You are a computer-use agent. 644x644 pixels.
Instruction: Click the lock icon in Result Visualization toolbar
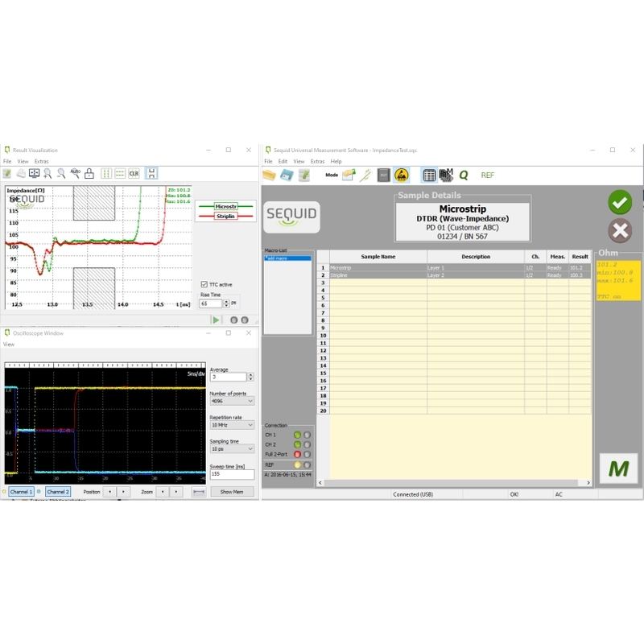[89, 174]
